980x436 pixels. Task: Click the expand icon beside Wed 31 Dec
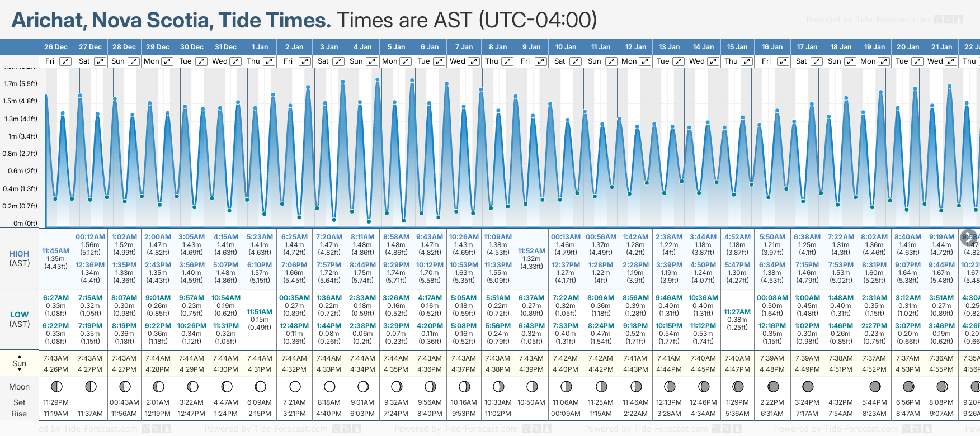pyautogui.click(x=235, y=61)
